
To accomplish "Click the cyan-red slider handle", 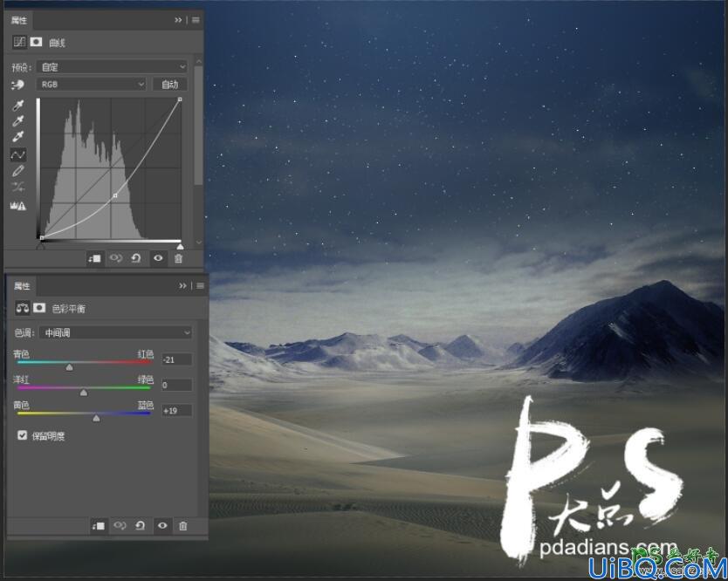I will click(x=69, y=367).
